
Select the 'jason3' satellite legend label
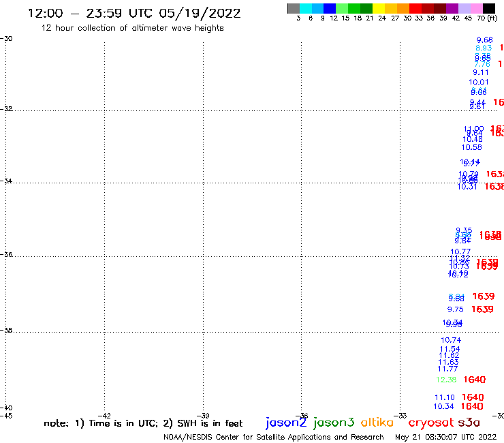pos(334,423)
